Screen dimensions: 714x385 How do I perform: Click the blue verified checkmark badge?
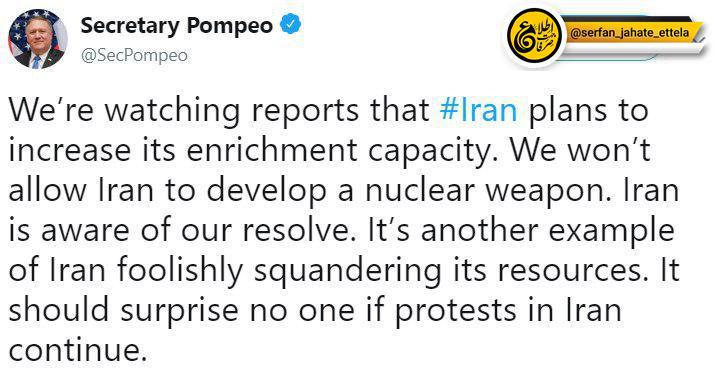[290, 24]
